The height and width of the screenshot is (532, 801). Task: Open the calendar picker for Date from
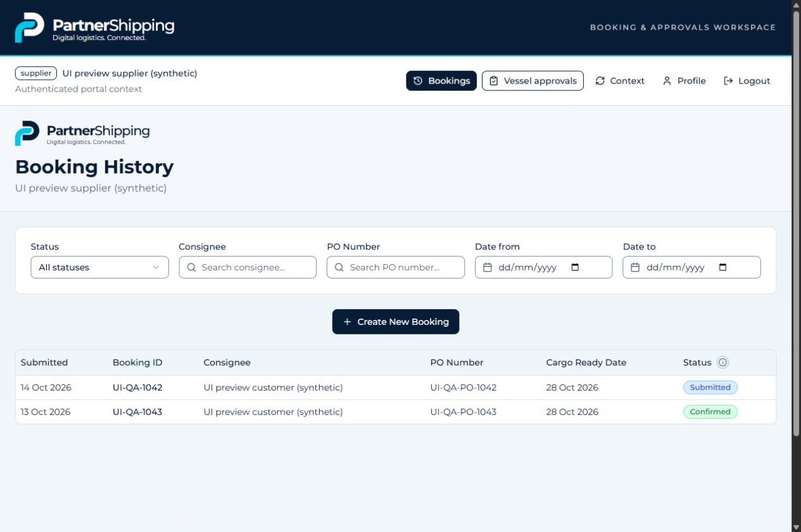click(575, 267)
